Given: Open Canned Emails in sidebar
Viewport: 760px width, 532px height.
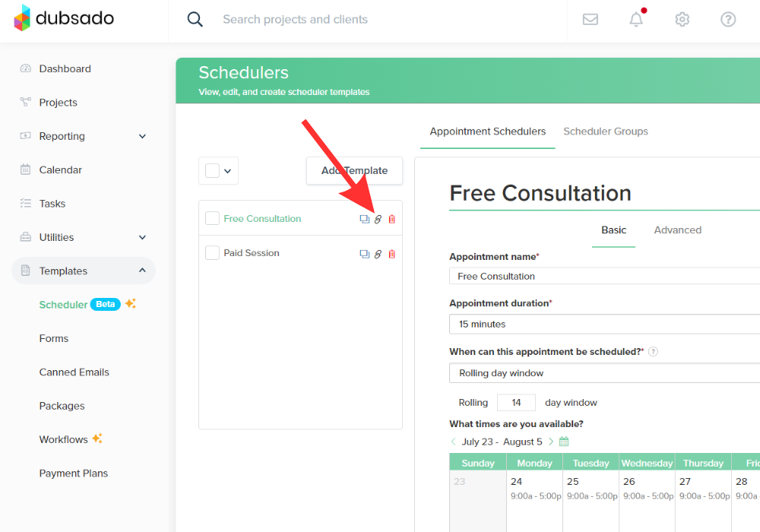Looking at the screenshot, I should tap(74, 372).
